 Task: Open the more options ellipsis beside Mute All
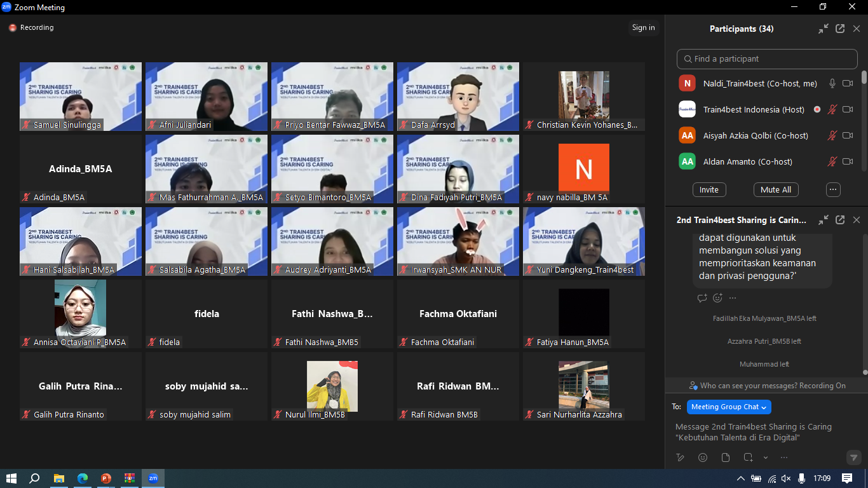click(x=832, y=189)
